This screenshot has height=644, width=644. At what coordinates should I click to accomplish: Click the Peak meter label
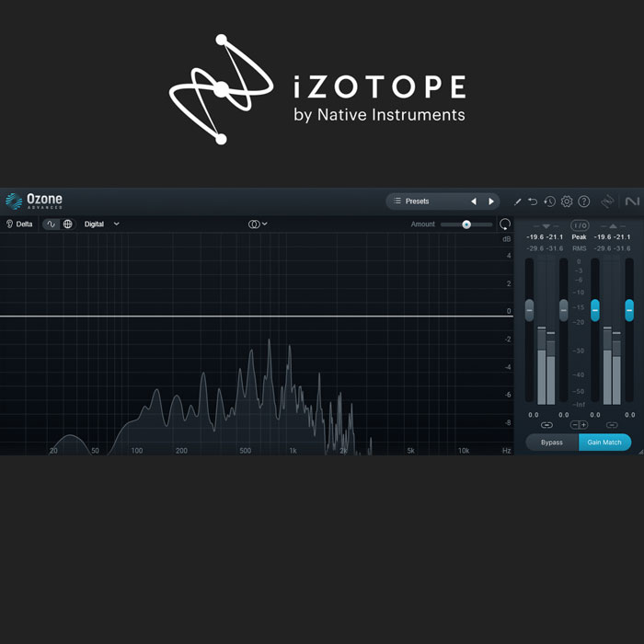click(x=579, y=237)
